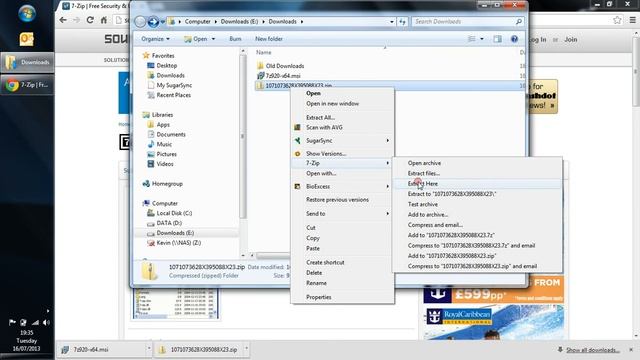
Task: Click Explorer's back arrow button
Action: pyautogui.click(x=140, y=22)
